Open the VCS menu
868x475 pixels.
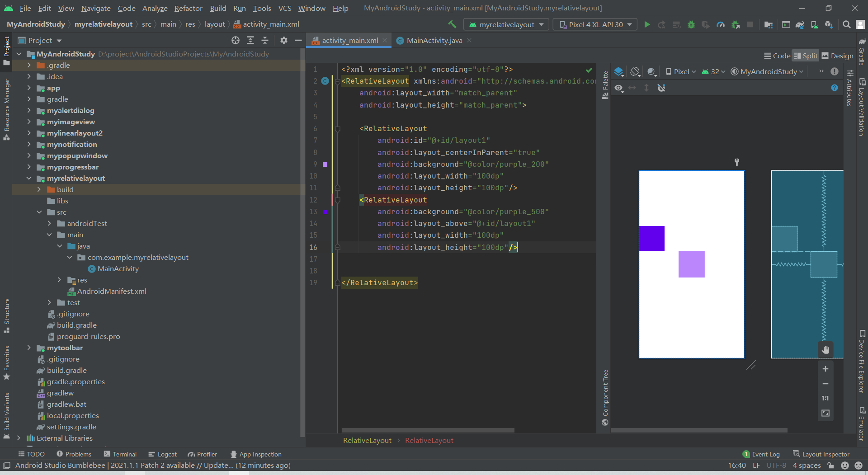[x=285, y=8]
